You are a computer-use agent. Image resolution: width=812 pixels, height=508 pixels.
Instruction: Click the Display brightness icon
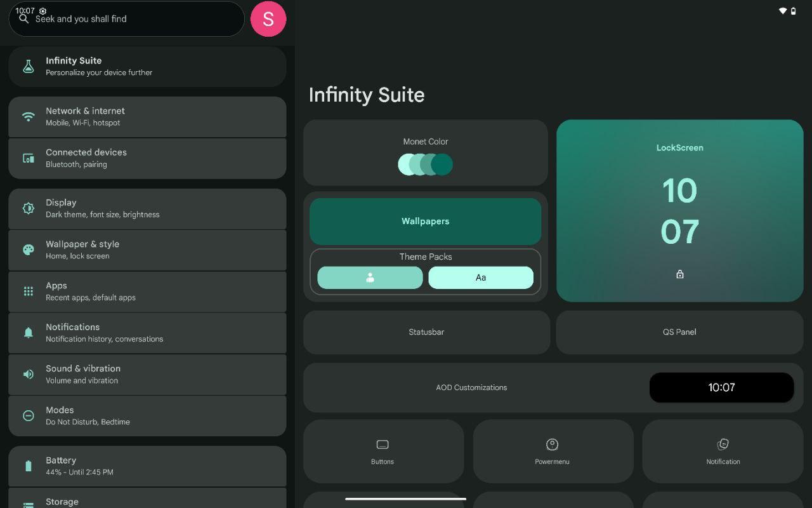click(x=28, y=208)
